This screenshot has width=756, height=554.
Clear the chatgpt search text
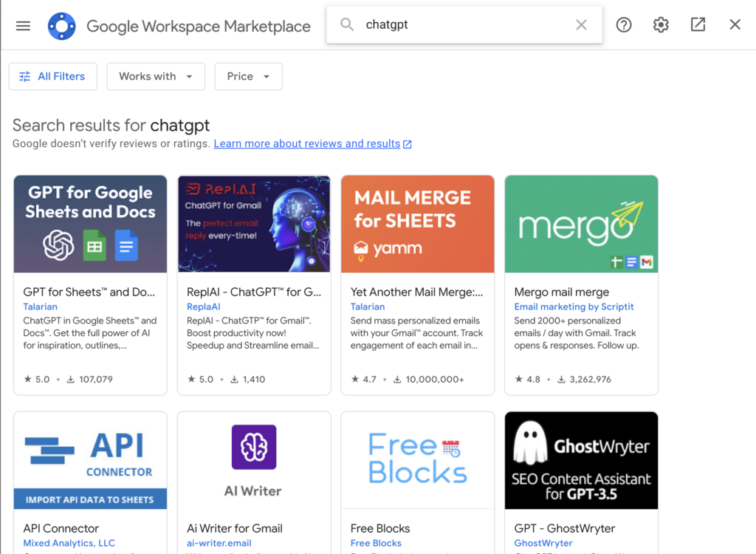(x=582, y=24)
